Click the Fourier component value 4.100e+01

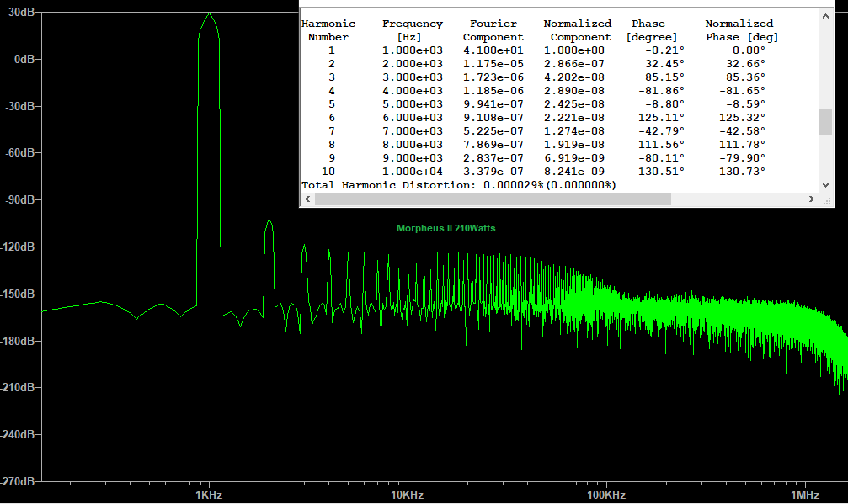coord(493,50)
